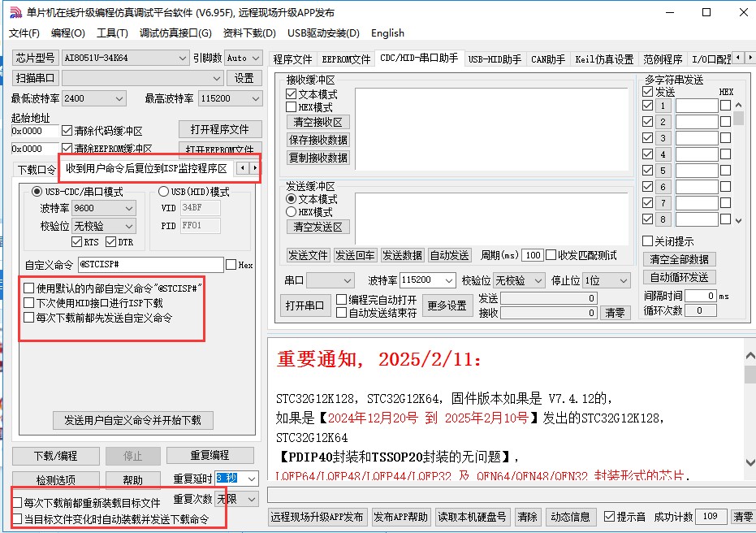Click left arrow beside download command tabs
The image size is (756, 533).
click(243, 168)
